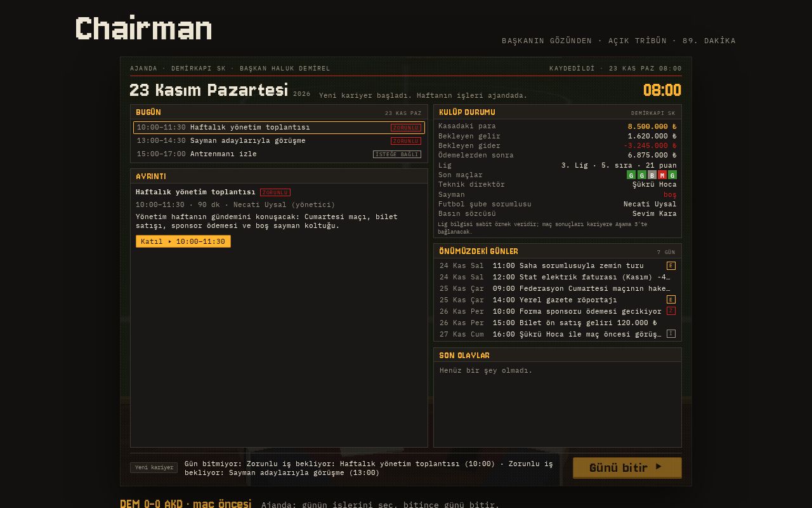The height and width of the screenshot is (508, 812).
Task: Click the red Bekleyen gider value -3.245.000 ₺
Action: 650,145
